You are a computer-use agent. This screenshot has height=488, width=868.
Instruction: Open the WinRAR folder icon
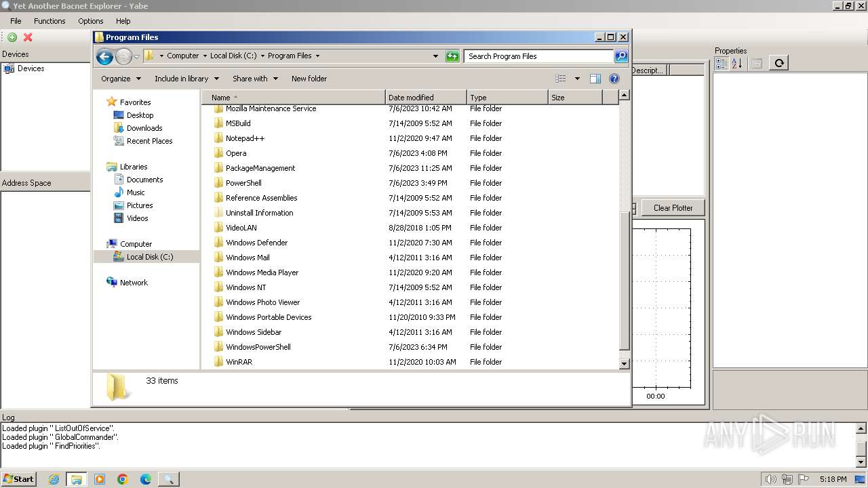(x=218, y=362)
